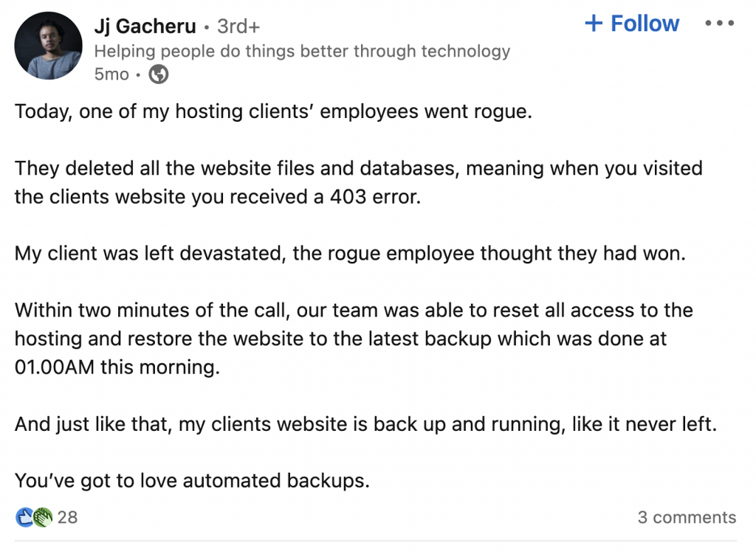Image resolution: width=756 pixels, height=554 pixels.
Task: Click the Follow button
Action: click(x=631, y=23)
